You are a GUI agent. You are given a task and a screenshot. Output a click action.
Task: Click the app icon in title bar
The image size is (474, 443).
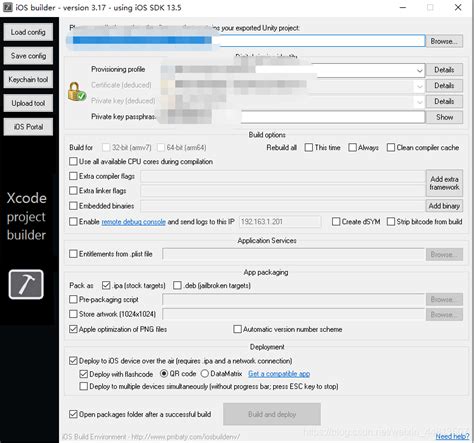pyautogui.click(x=7, y=7)
